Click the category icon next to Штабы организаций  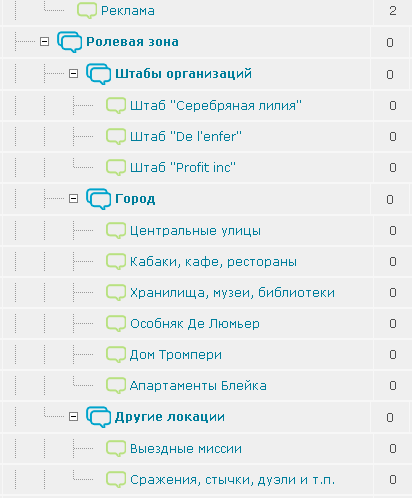[x=98, y=74]
